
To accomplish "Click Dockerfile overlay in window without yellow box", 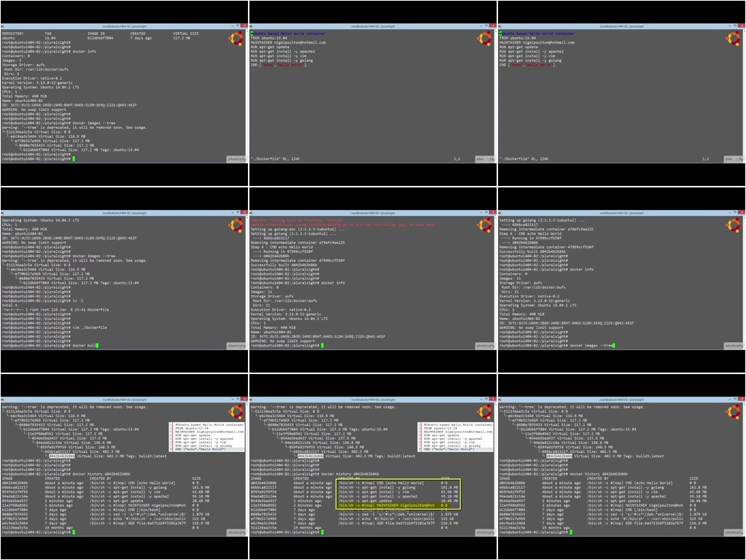I will click(x=207, y=436).
